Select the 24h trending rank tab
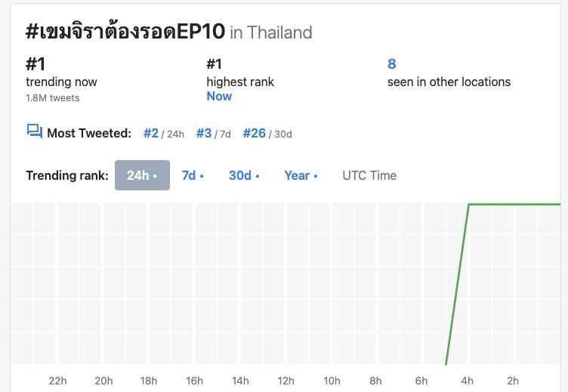568x392 pixels. point(142,175)
